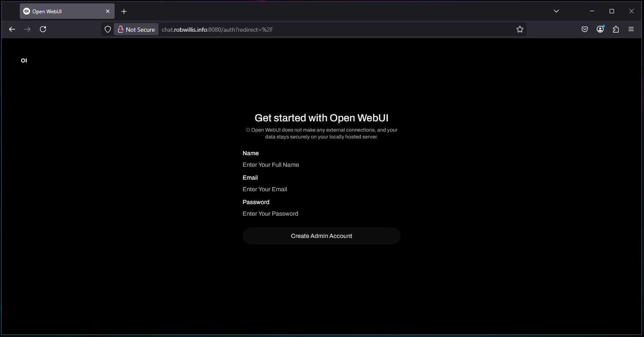Select the Open WebUI tab
This screenshot has width=644, height=337.
67,12
